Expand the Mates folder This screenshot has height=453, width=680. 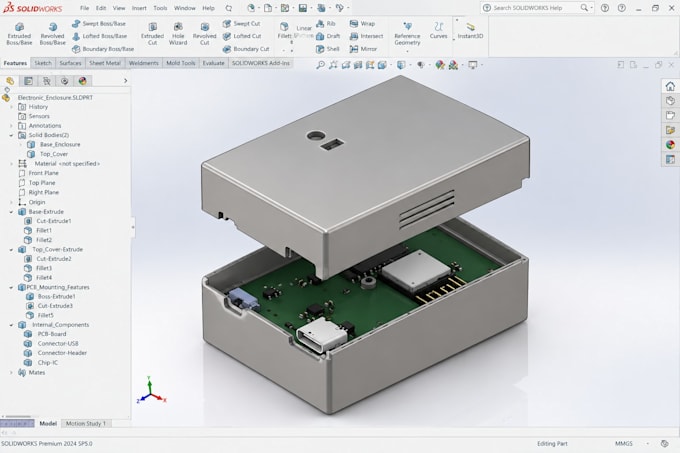pyautogui.click(x=11, y=372)
